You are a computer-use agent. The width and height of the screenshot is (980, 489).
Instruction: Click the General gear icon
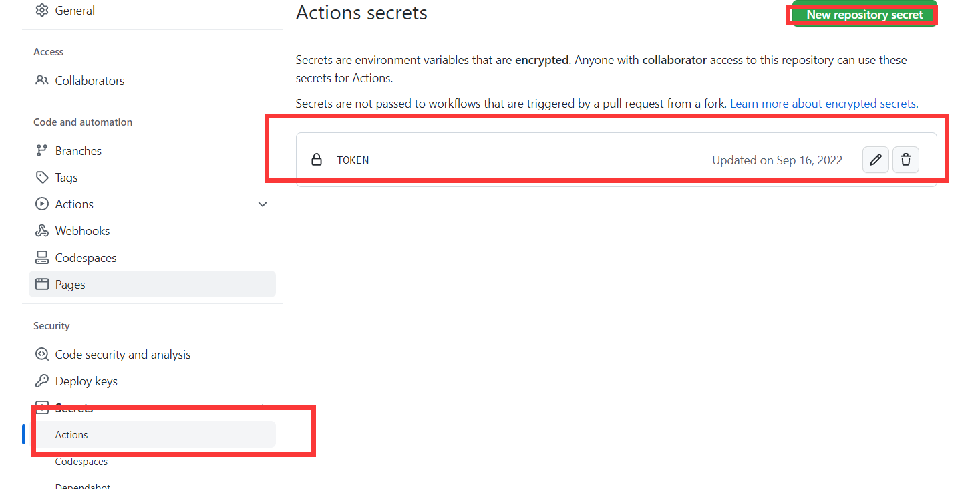pyautogui.click(x=42, y=11)
